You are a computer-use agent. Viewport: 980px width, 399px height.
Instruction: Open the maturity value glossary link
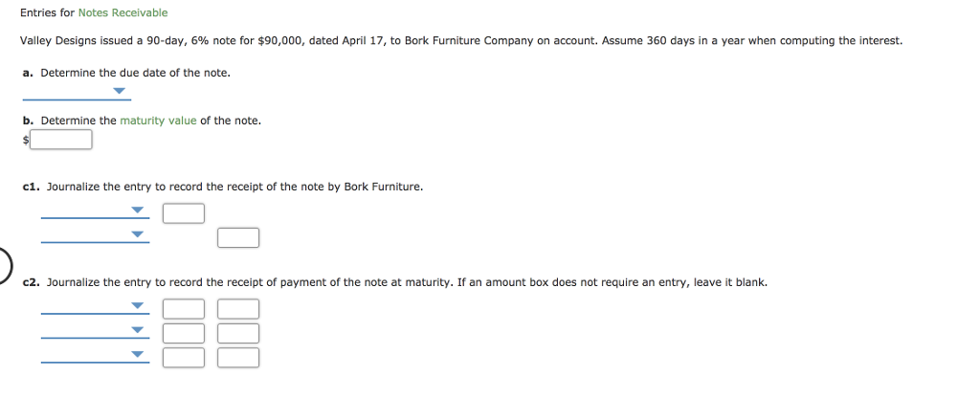click(158, 121)
